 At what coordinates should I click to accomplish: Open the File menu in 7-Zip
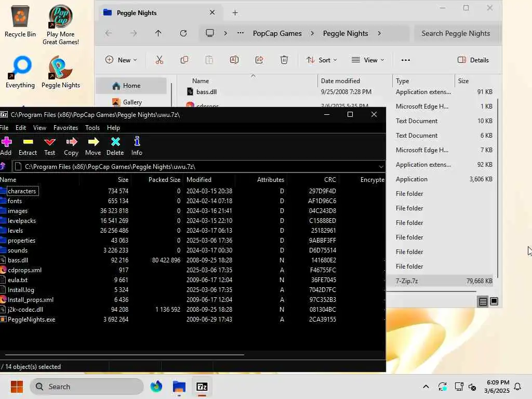click(4, 128)
